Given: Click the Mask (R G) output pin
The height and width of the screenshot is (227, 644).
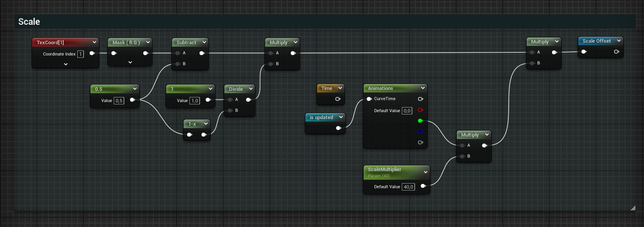Looking at the screenshot, I should pyautogui.click(x=146, y=53).
